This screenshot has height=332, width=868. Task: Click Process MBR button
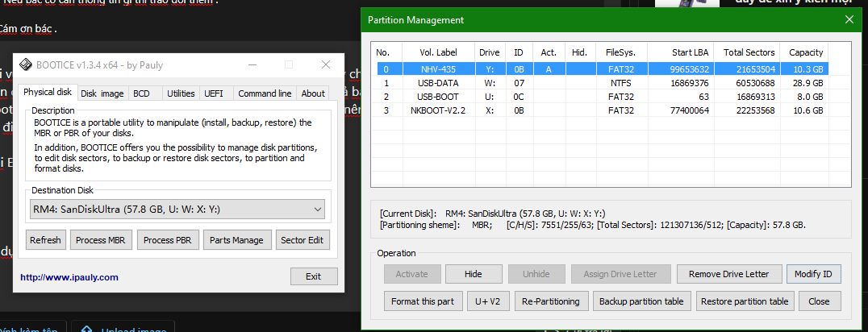(x=100, y=240)
